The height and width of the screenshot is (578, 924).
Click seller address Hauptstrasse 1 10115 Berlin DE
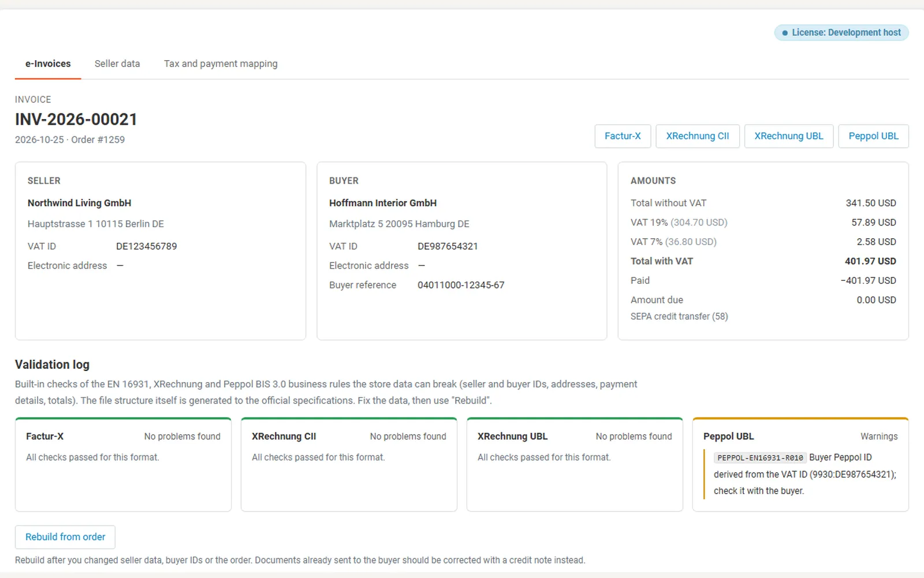tap(96, 224)
